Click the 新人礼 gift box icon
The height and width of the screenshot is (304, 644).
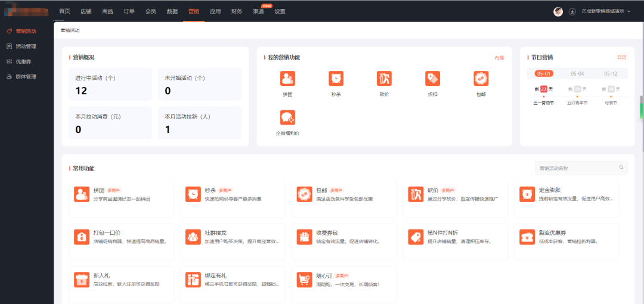82,280
